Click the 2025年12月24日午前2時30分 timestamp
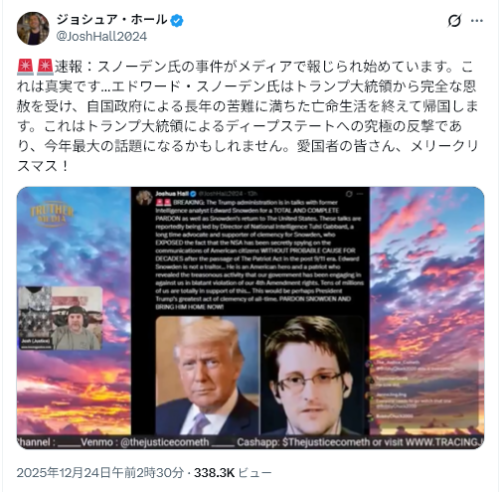This screenshot has height=492, width=500. coord(100,472)
